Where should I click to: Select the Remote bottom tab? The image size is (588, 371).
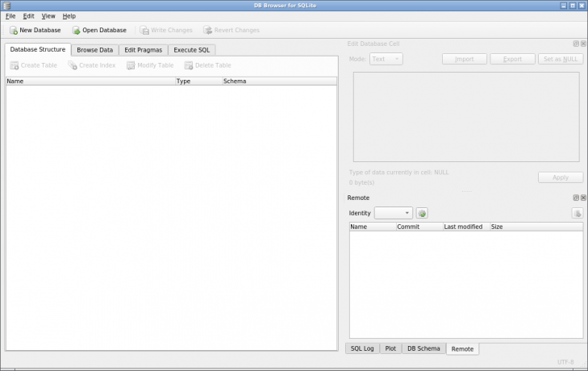[462, 349]
